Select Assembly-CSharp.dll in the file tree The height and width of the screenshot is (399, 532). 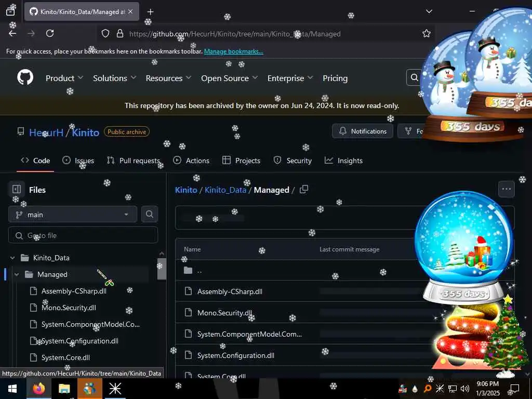(x=74, y=291)
